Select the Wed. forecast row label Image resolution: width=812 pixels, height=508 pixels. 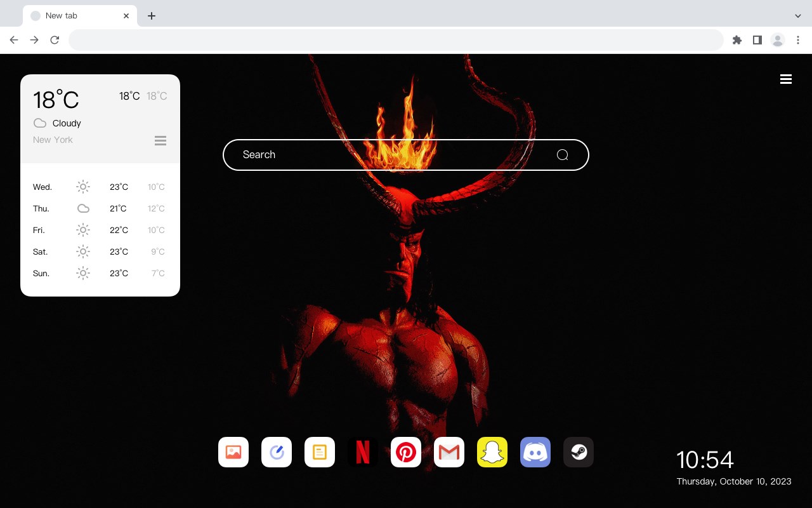(43, 187)
